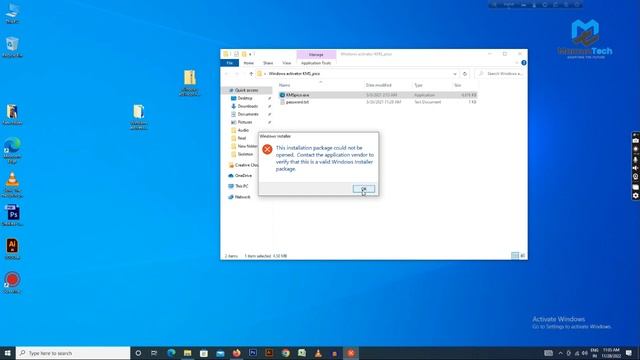Sort files by Name column
The width and height of the screenshot is (640, 360).
click(x=284, y=85)
